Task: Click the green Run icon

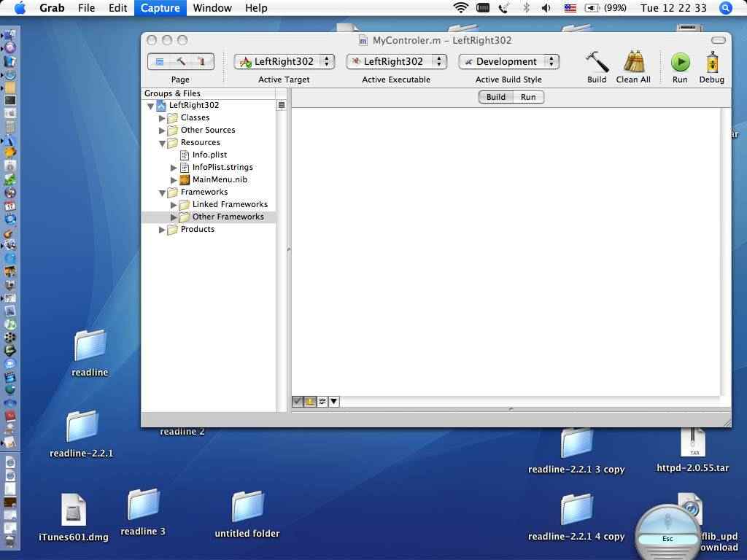Action: click(x=680, y=62)
